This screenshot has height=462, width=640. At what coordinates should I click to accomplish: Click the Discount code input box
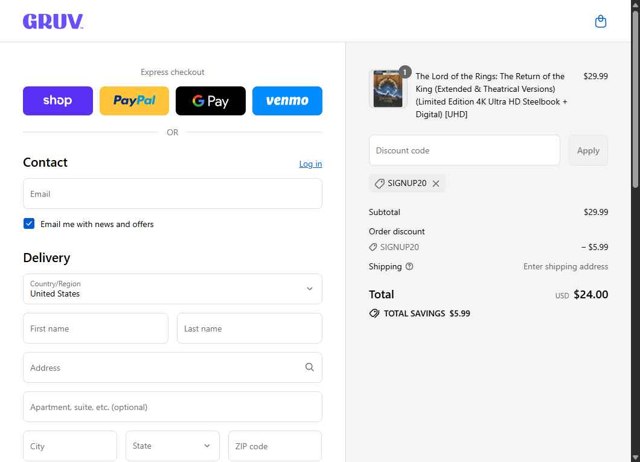(x=464, y=151)
